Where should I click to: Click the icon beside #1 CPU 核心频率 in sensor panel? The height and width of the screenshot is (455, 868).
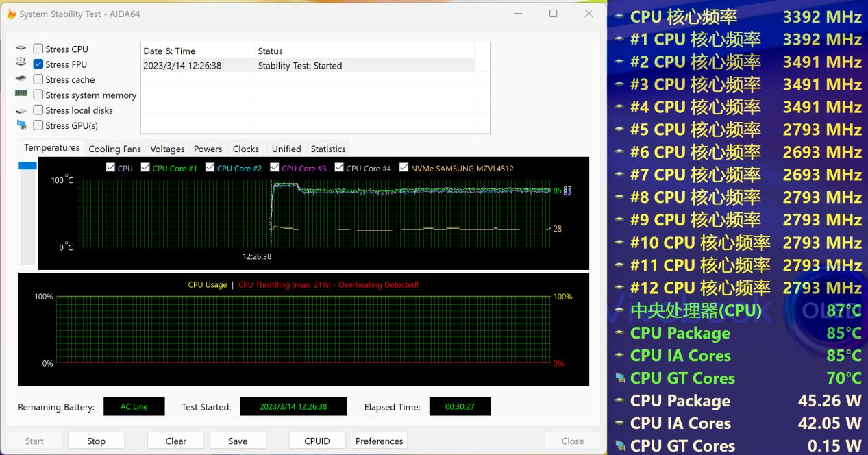coord(619,40)
